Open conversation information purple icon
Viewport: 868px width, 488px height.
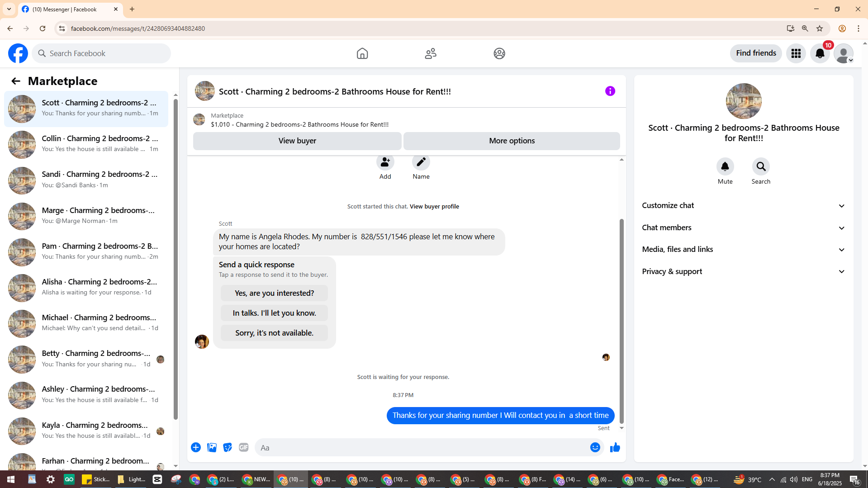(610, 91)
